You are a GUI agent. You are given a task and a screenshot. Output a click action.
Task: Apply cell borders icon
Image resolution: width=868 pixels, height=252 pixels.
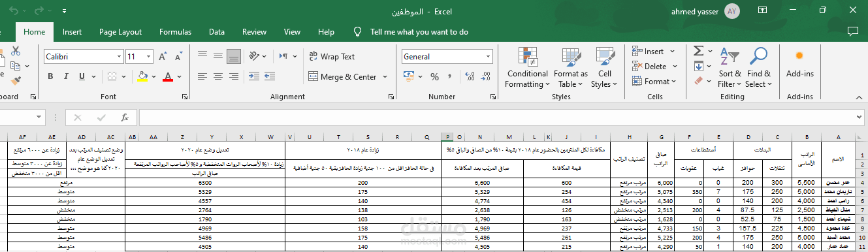click(x=112, y=77)
